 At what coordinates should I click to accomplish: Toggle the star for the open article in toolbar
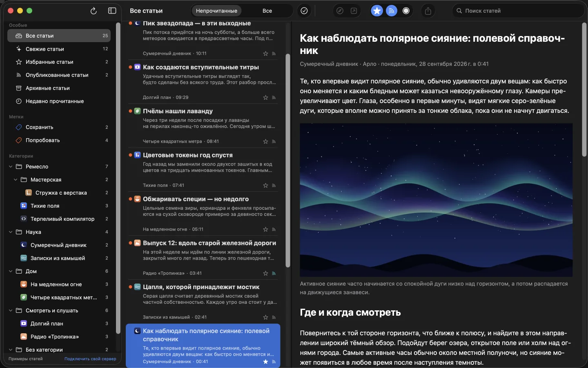[377, 11]
